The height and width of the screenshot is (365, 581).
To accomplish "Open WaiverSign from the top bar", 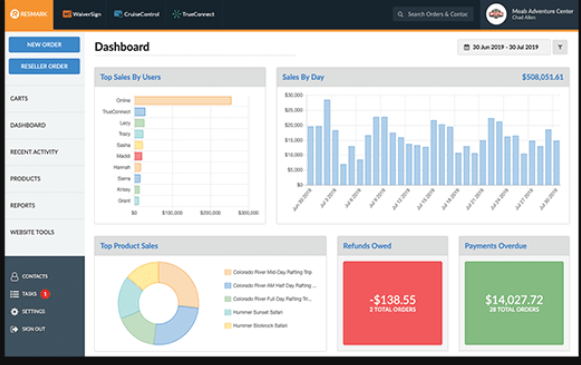I will 82,14.
